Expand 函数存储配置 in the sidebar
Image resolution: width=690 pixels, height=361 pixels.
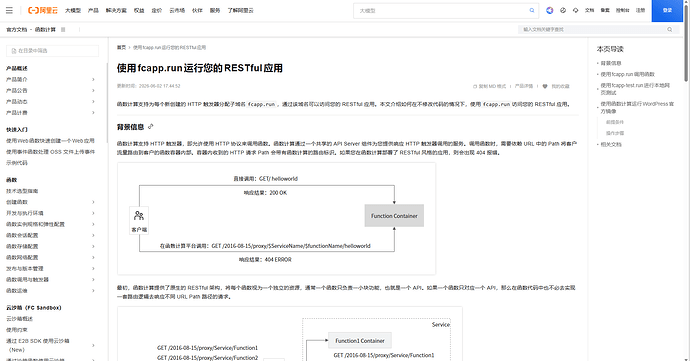click(93, 247)
